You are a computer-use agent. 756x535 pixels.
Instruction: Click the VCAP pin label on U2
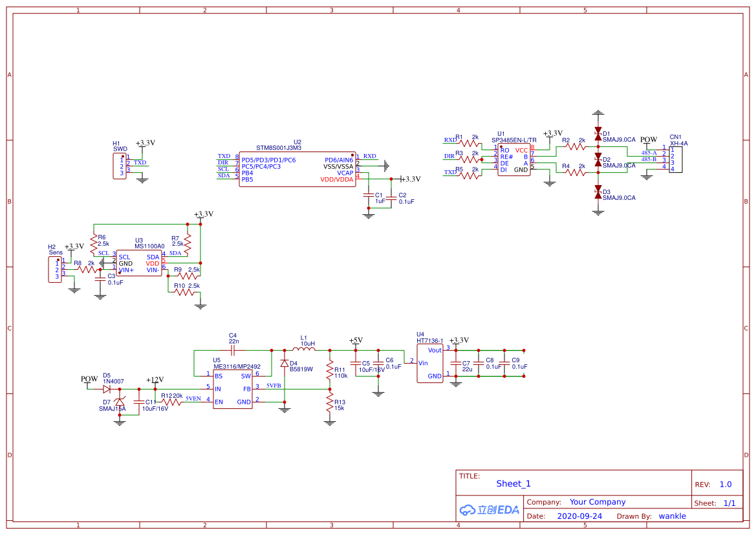[345, 173]
